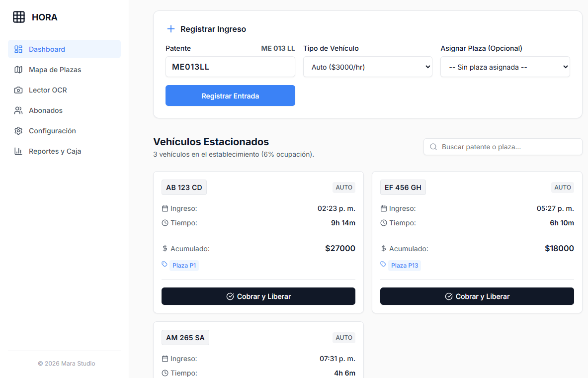
Task: Click the plus icon beside Registrar Ingreso
Action: [170, 29]
